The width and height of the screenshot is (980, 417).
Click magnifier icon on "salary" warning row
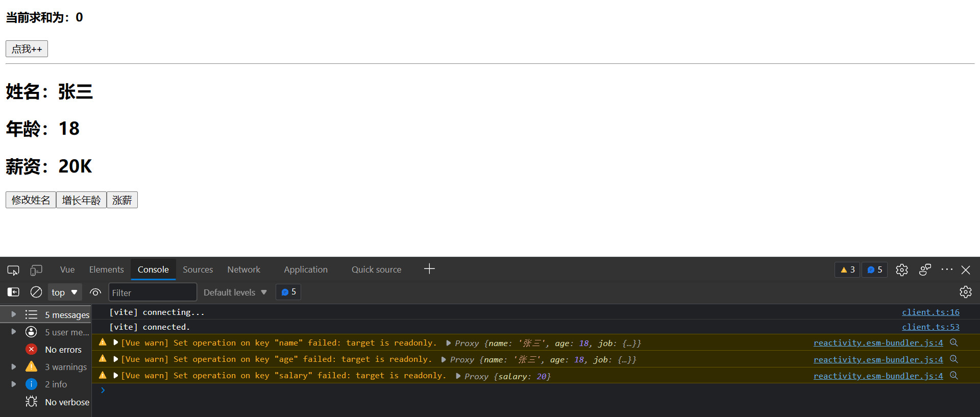pos(954,376)
